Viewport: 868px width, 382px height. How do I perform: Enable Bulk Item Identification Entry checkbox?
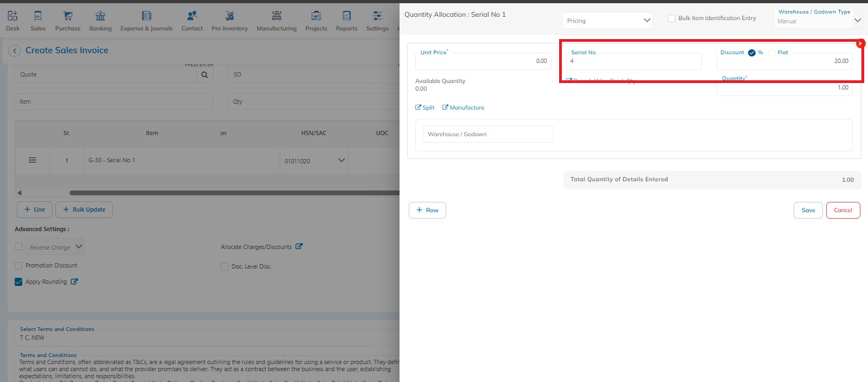671,18
